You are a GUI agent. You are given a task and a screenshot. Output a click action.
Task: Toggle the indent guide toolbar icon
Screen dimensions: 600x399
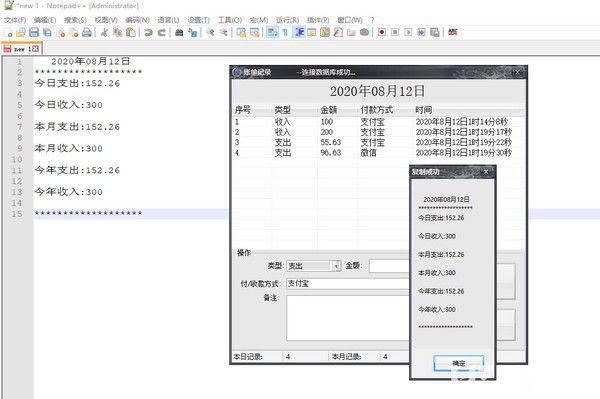tap(299, 33)
